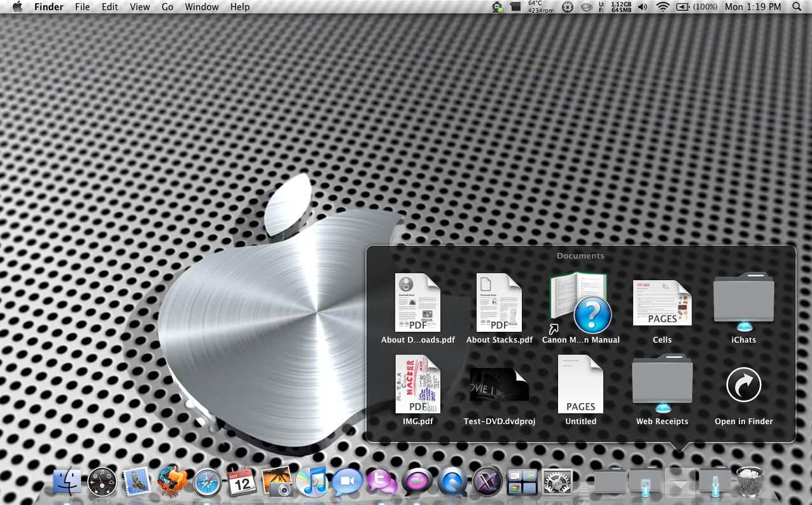Open the purple Twitter bubble app
Screen dimensions: 812x505
point(382,482)
